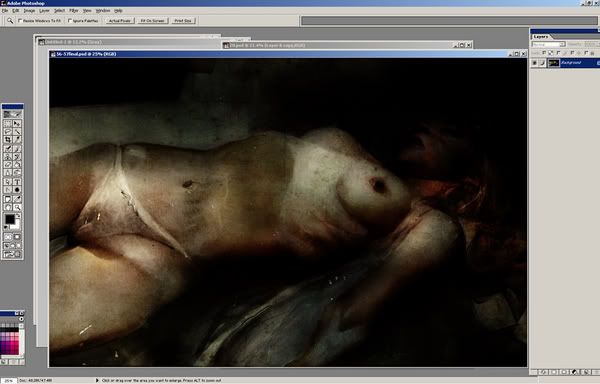Select the Background layer name
This screenshot has height=384, width=600.
tap(571, 63)
